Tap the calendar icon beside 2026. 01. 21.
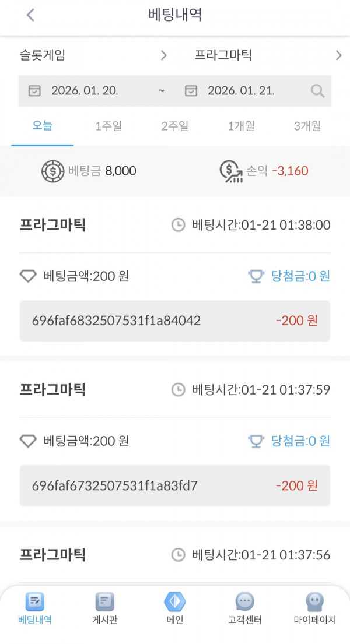350x644 pixels. coord(192,90)
